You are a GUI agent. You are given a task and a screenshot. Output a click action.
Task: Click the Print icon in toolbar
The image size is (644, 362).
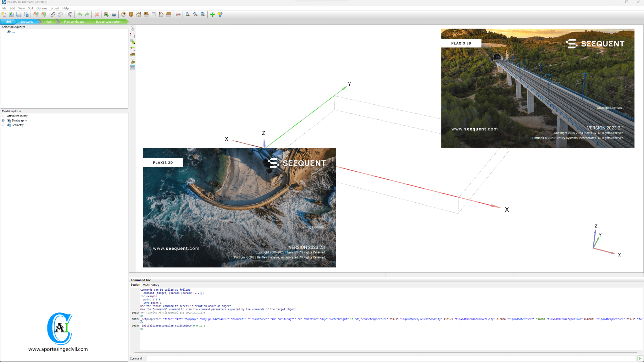(x=114, y=14)
